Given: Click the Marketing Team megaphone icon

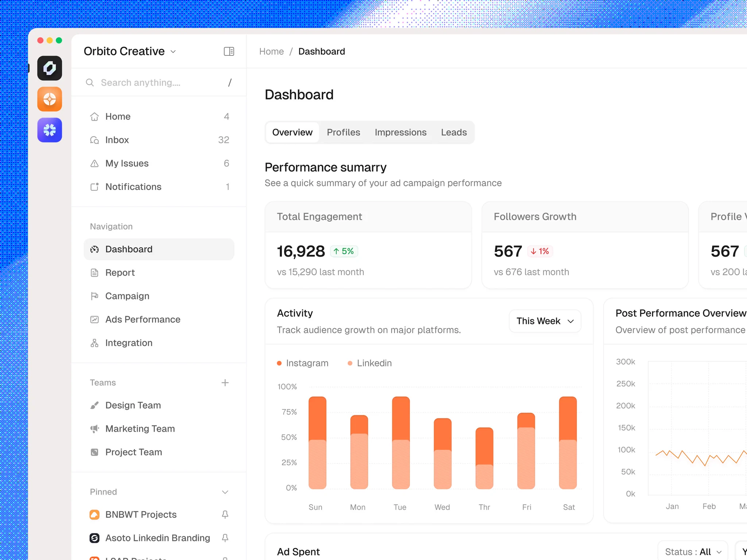Looking at the screenshot, I should pyautogui.click(x=94, y=429).
